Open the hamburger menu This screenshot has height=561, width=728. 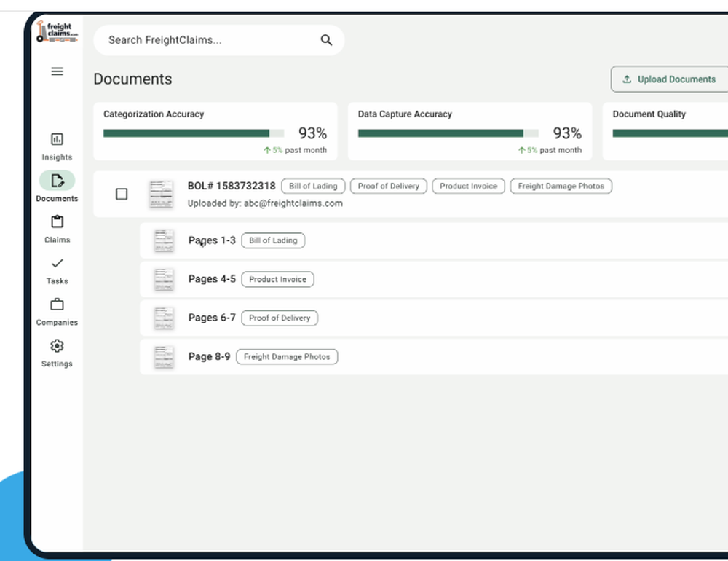[x=57, y=71]
